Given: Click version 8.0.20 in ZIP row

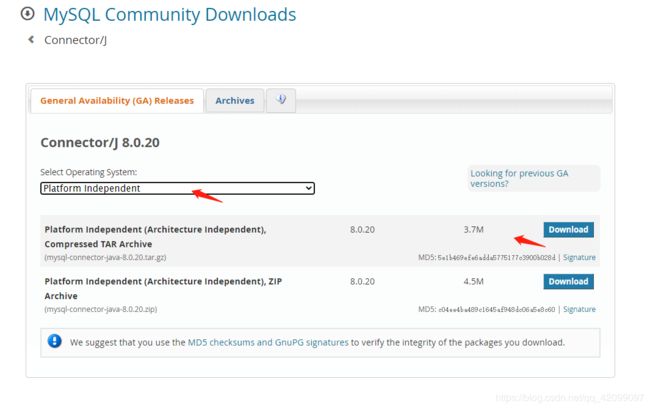Looking at the screenshot, I should 362,281.
